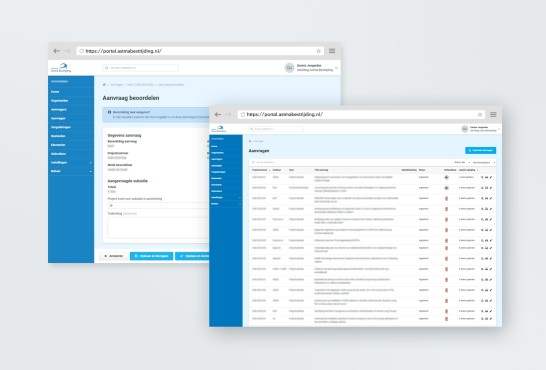Click the magnifier view icon in the last table row
546x370 pixels.
point(482,319)
